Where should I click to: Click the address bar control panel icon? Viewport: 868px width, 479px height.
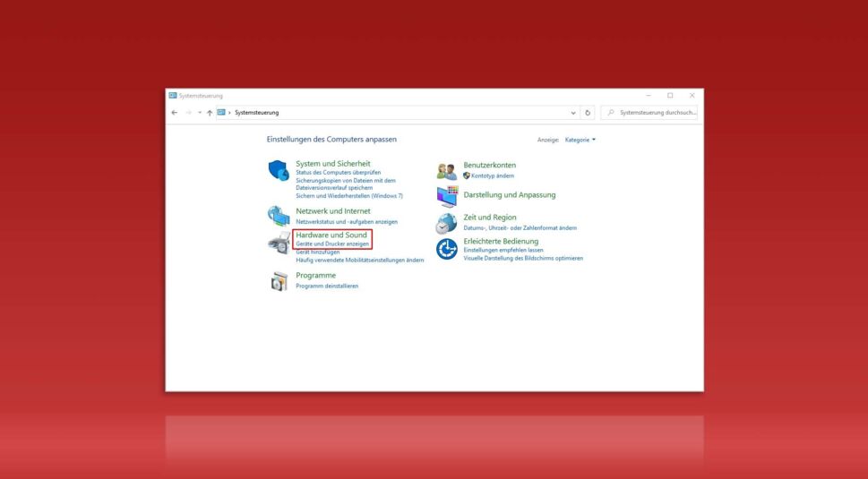221,112
